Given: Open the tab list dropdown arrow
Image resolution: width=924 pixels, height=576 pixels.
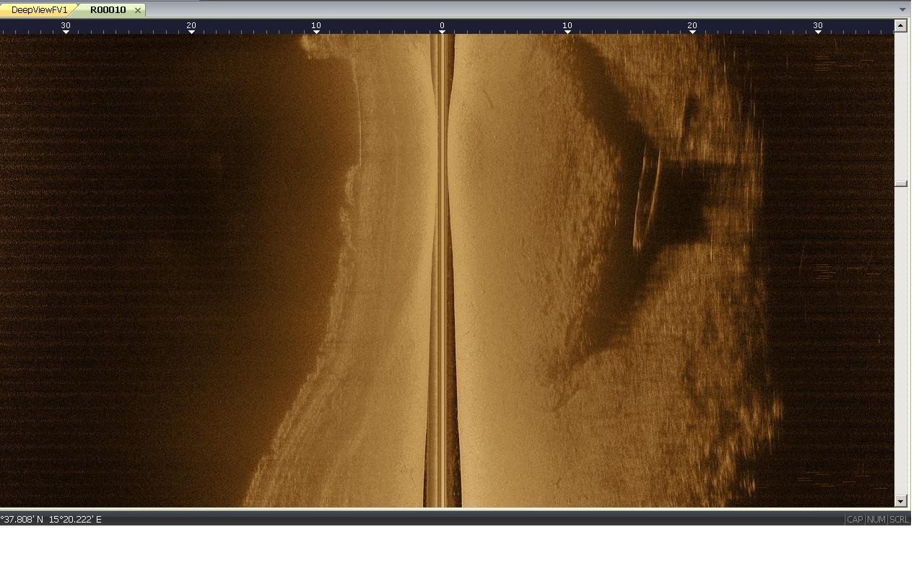Looking at the screenshot, I should click(x=902, y=9).
